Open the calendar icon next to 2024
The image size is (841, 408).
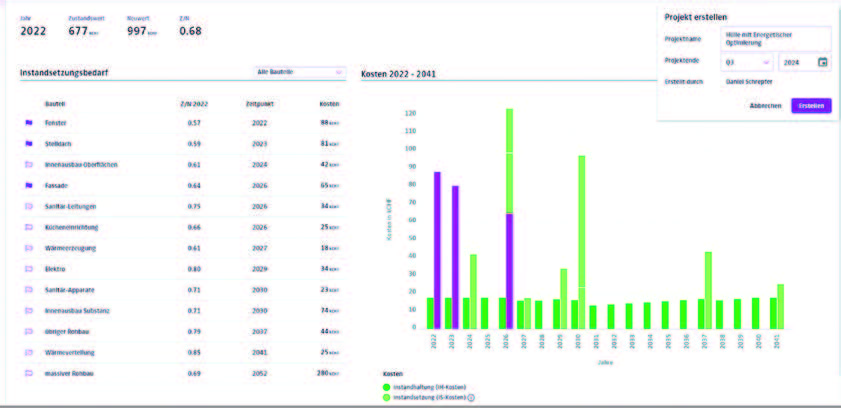pyautogui.click(x=822, y=62)
